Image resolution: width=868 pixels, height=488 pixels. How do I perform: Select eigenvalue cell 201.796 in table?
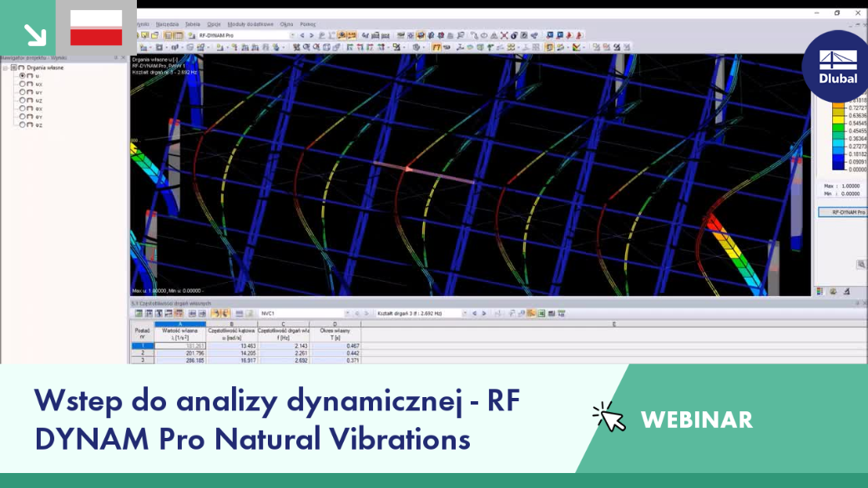tap(180, 353)
